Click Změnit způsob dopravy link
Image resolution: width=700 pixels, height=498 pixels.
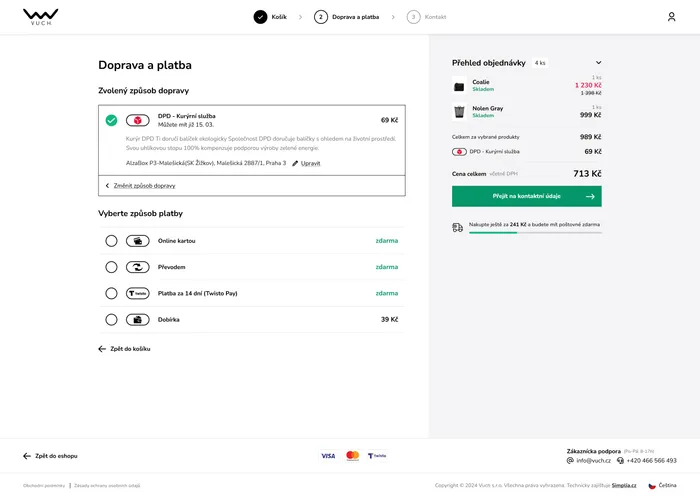pos(144,186)
